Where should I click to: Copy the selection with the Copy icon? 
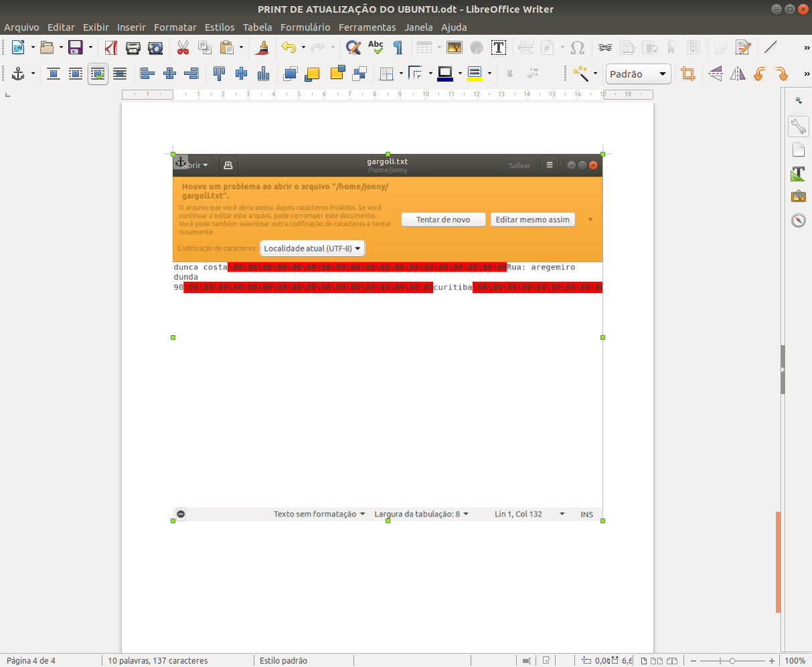click(205, 47)
